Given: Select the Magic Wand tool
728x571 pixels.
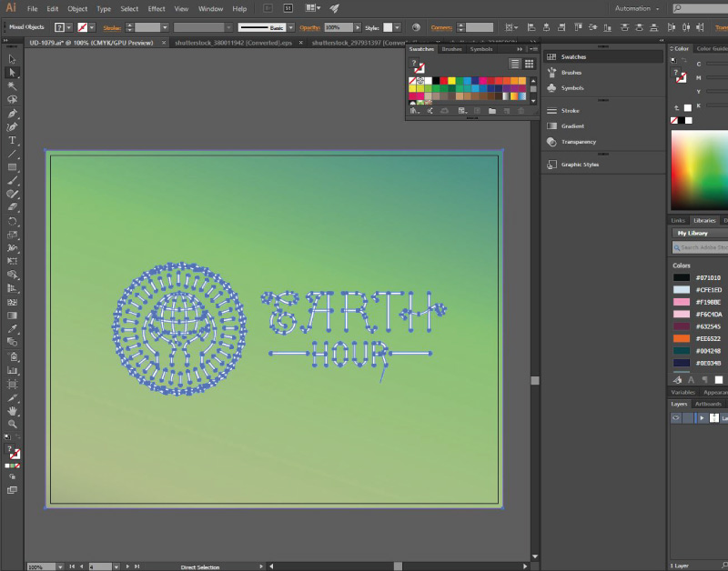Looking at the screenshot, I should coord(12,86).
